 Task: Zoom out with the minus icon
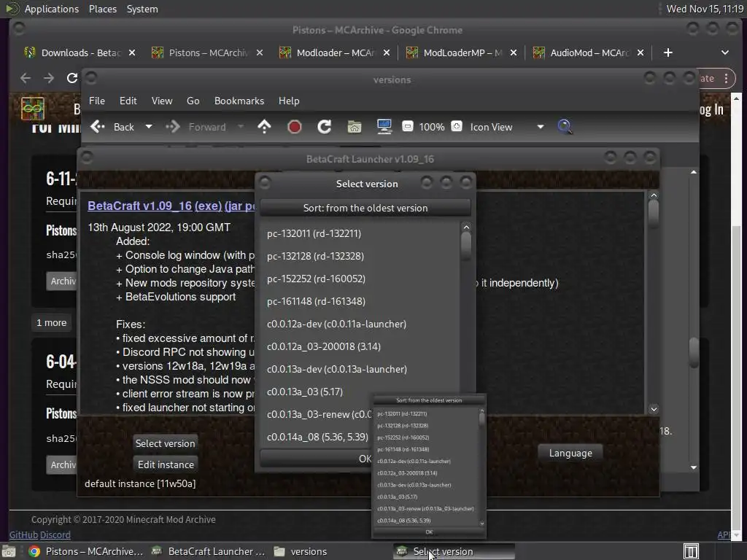click(407, 126)
